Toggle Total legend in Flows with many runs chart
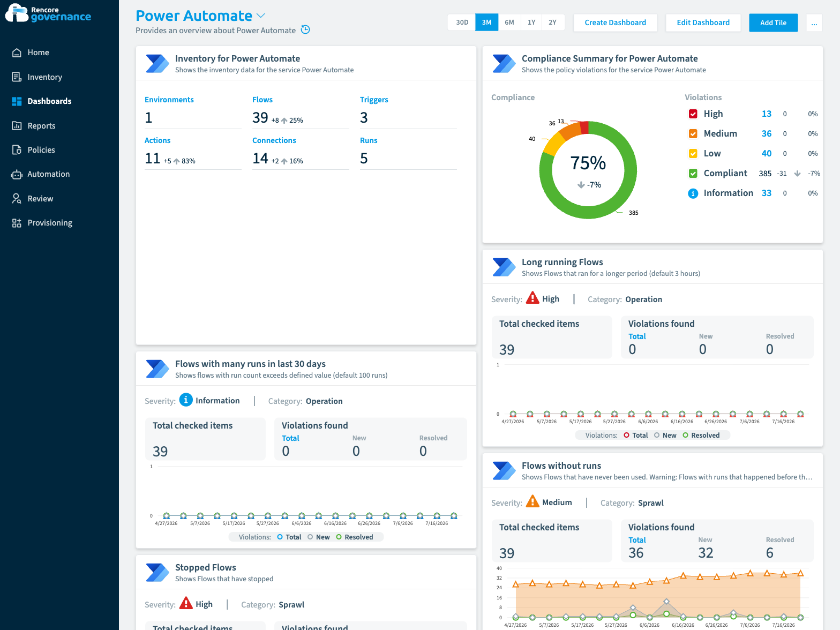 click(289, 537)
